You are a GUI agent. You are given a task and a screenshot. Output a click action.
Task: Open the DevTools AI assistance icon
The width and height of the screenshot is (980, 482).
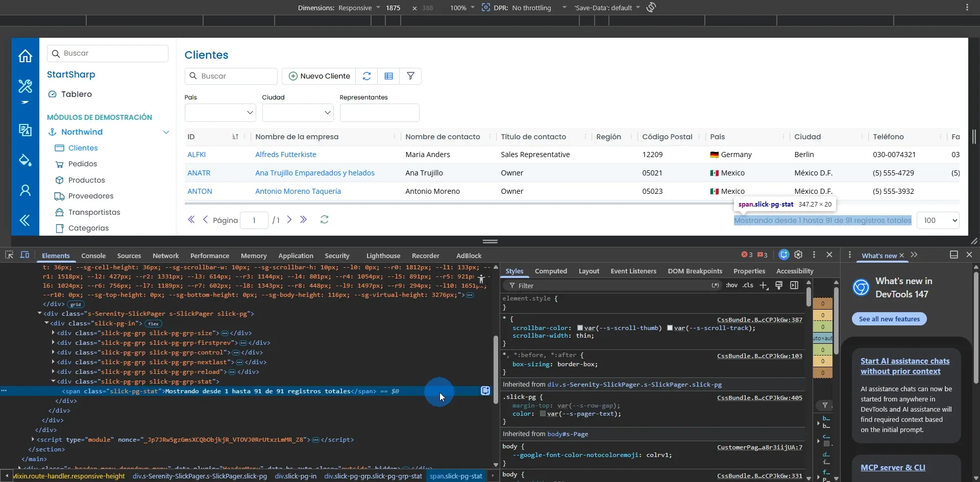[x=784, y=255]
